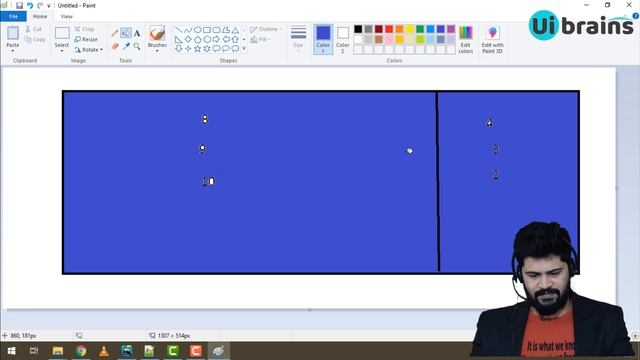Click the Resize button
640x360 pixels.
(x=86, y=39)
